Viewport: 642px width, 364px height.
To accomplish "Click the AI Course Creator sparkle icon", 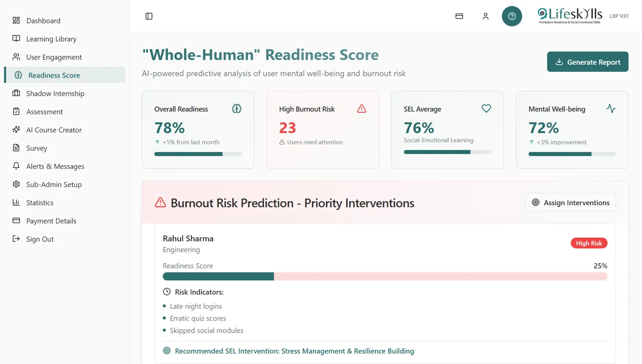I will 16,129.
